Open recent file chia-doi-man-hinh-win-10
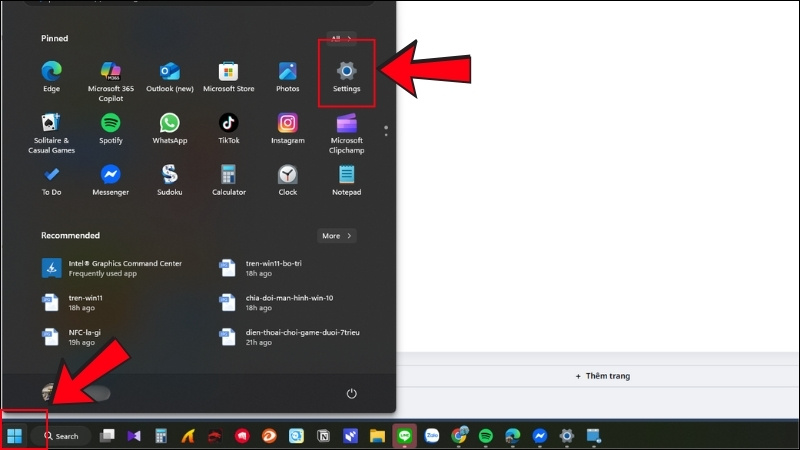The height and width of the screenshot is (450, 800). (276, 303)
